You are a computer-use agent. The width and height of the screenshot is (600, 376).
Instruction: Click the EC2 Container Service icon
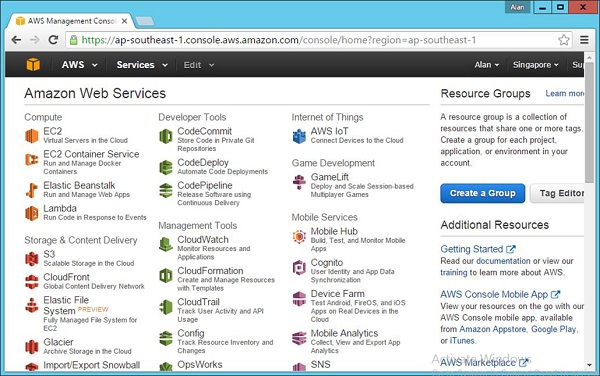click(x=32, y=159)
